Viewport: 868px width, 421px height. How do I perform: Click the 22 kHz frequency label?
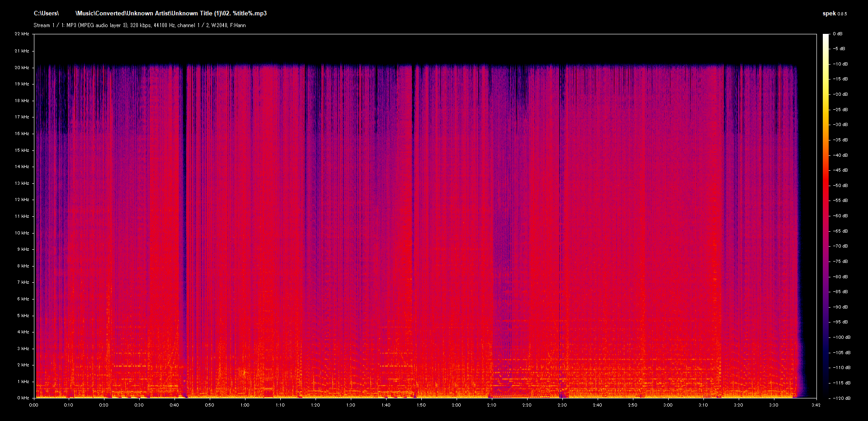click(22, 34)
